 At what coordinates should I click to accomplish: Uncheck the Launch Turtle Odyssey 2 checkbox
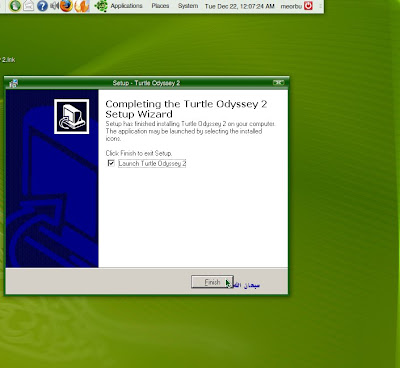(x=111, y=163)
